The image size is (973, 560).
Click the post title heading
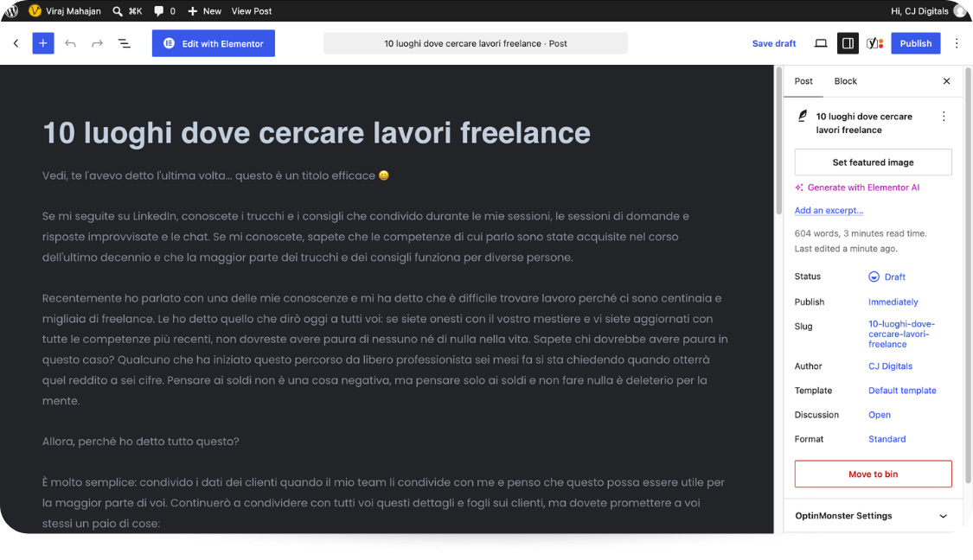click(x=317, y=133)
